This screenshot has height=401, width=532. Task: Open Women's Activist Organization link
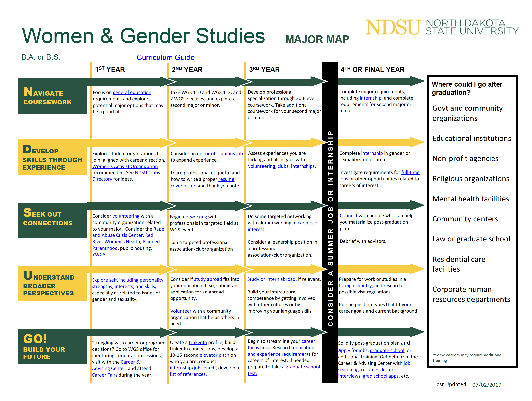[125, 166]
